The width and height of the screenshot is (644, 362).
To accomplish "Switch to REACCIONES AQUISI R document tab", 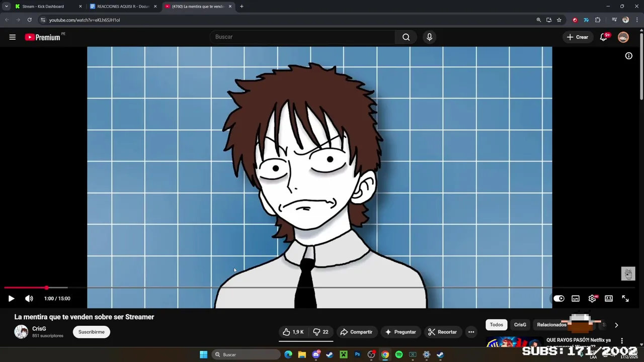I will pyautogui.click(x=123, y=7).
